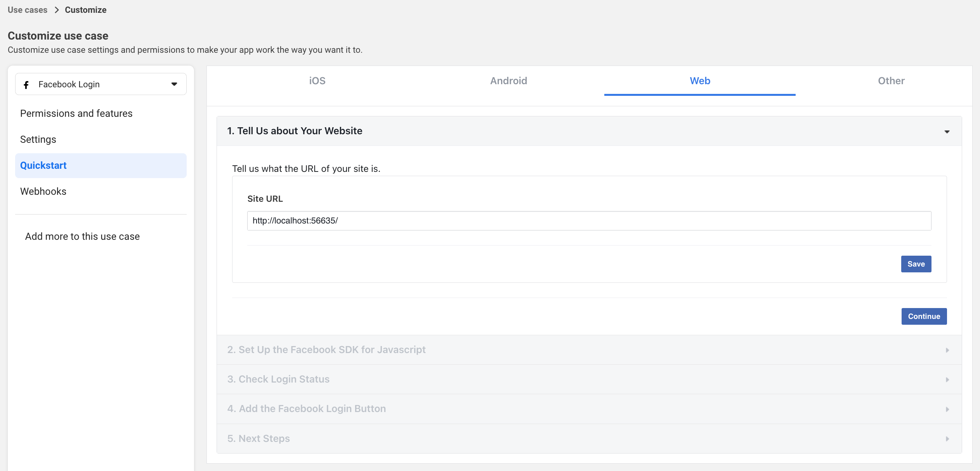Select Quickstart in the sidebar

43,165
